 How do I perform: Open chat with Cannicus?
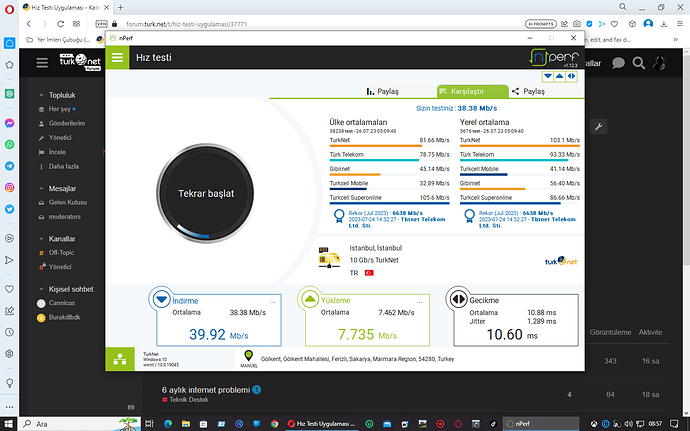click(56, 303)
